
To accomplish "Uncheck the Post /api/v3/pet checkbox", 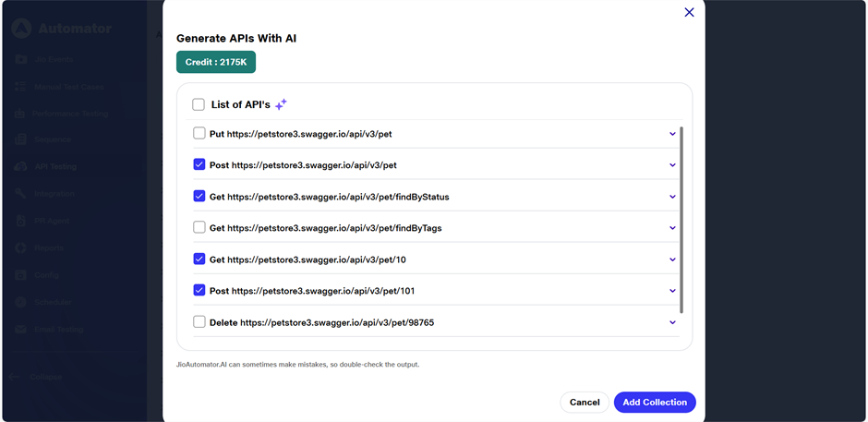I will 199,165.
